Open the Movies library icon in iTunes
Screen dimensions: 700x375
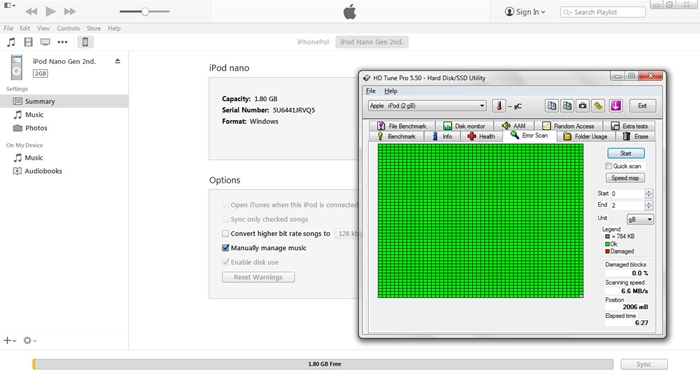pyautogui.click(x=28, y=42)
